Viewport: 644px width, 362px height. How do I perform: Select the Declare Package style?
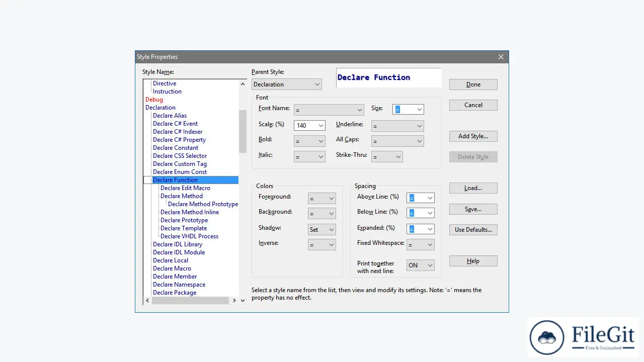(175, 293)
